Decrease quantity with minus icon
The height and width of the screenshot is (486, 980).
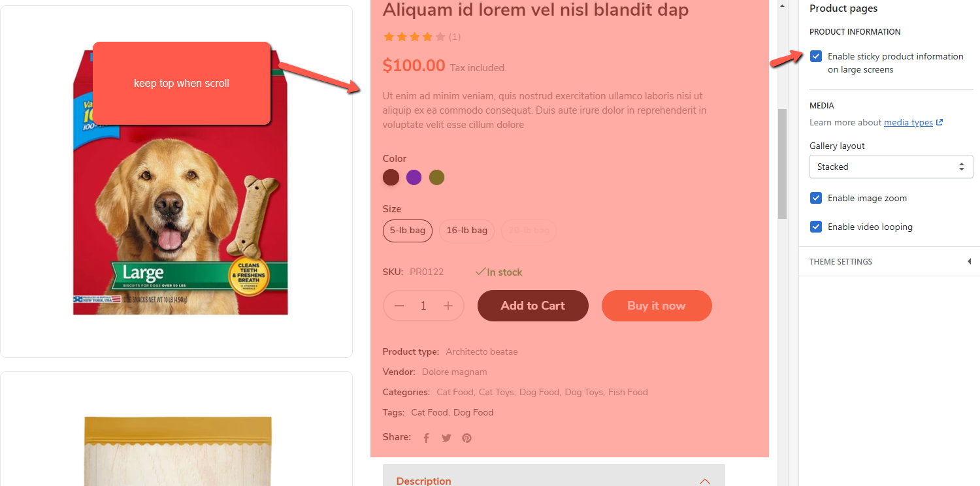click(x=399, y=306)
